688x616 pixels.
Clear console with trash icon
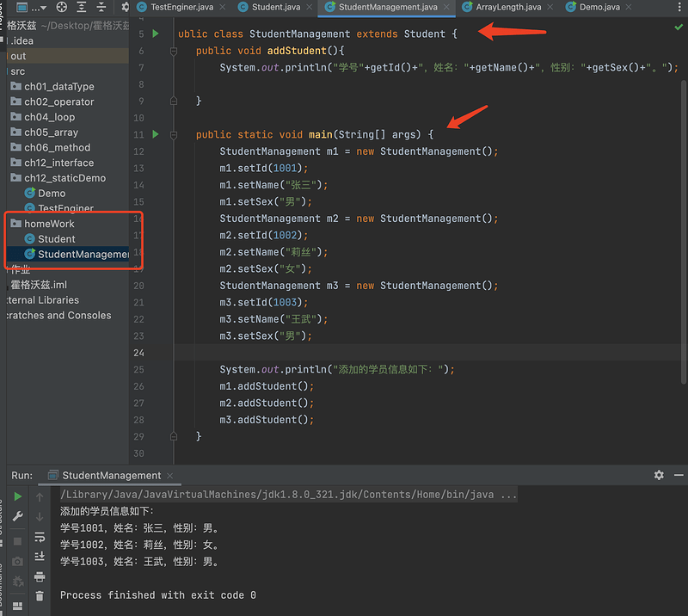(40, 596)
